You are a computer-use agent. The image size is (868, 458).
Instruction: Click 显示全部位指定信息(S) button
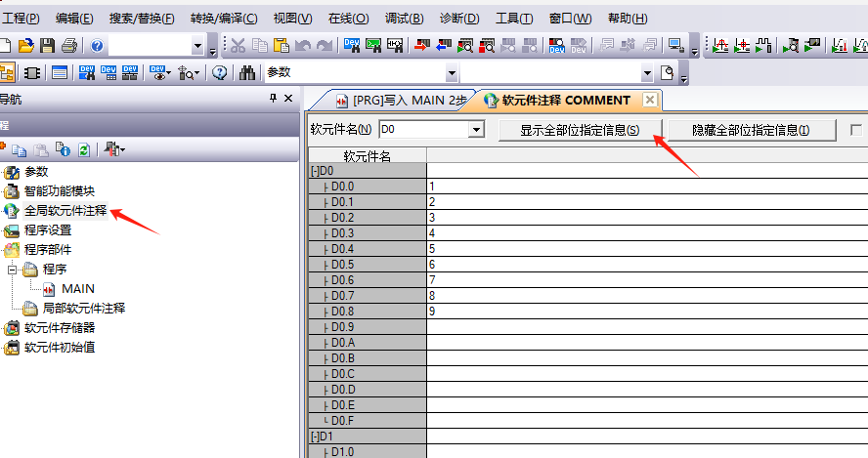tap(580, 130)
